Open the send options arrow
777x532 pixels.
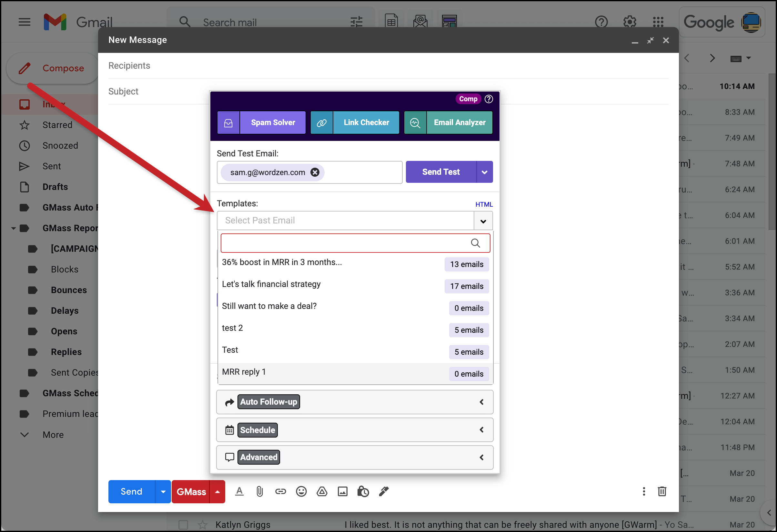pyautogui.click(x=163, y=492)
